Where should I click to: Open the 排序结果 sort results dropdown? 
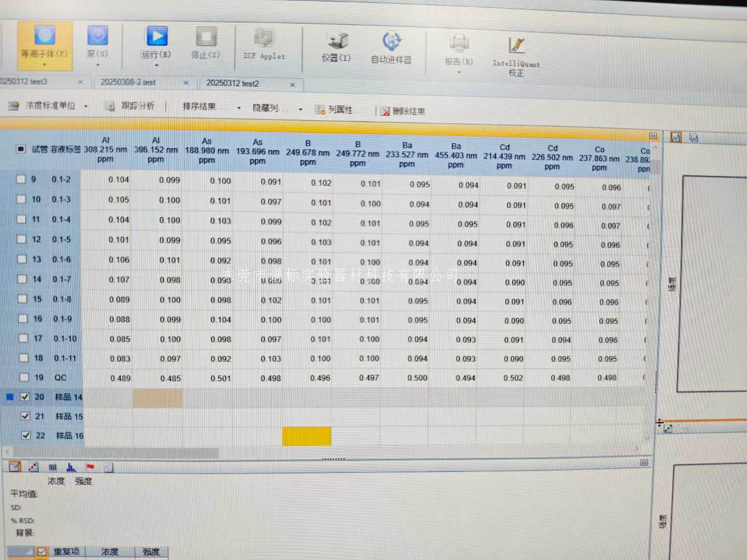pyautogui.click(x=239, y=108)
